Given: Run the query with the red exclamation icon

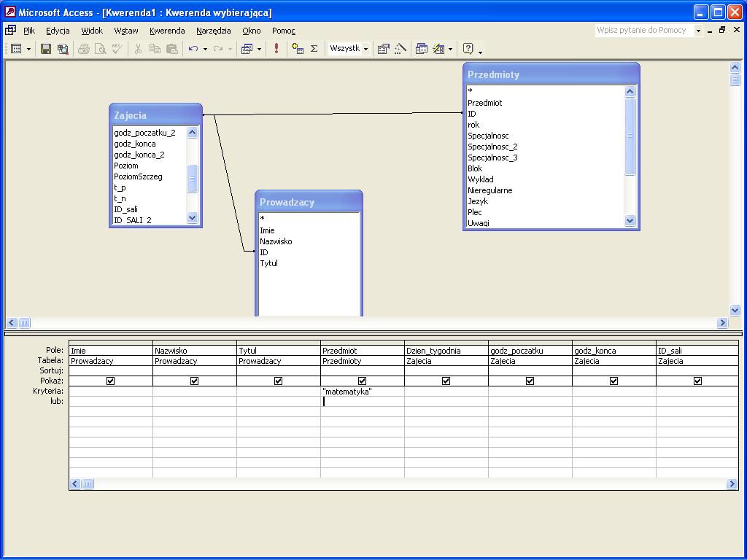Looking at the screenshot, I should pos(276,49).
